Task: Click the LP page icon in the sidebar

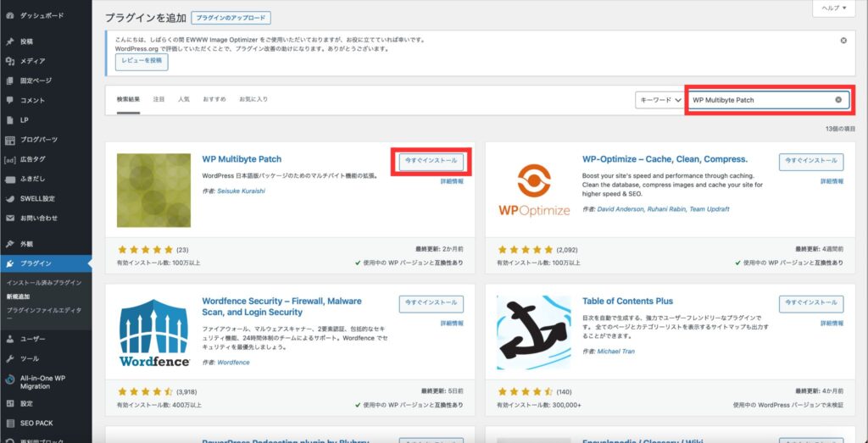Action: pos(9,120)
